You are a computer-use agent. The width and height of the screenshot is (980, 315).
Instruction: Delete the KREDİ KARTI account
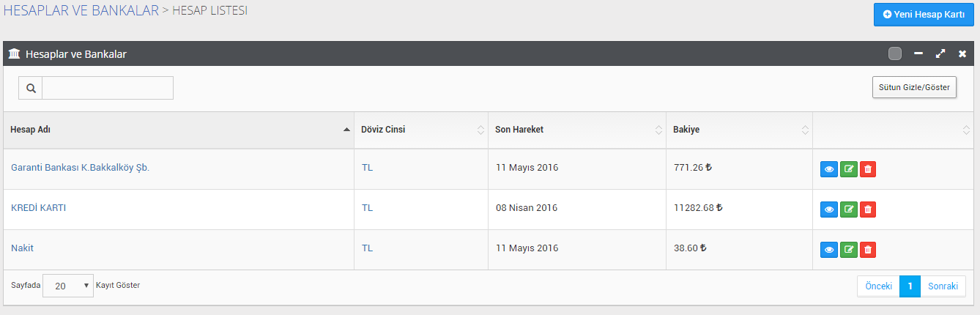(868, 210)
